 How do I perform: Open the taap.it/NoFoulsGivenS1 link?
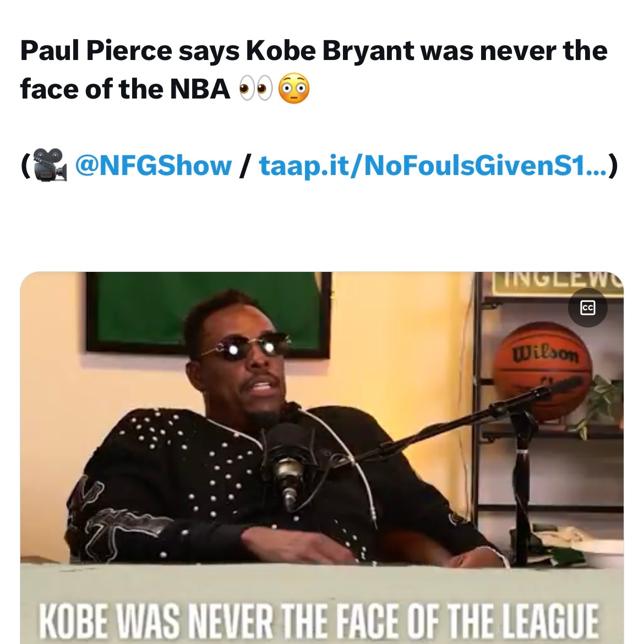point(434,166)
